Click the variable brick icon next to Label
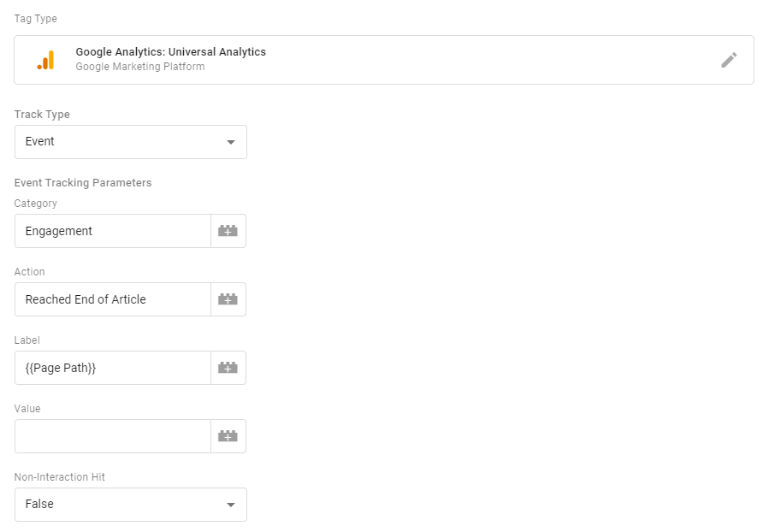Screen dimensions: 769x532 228,368
